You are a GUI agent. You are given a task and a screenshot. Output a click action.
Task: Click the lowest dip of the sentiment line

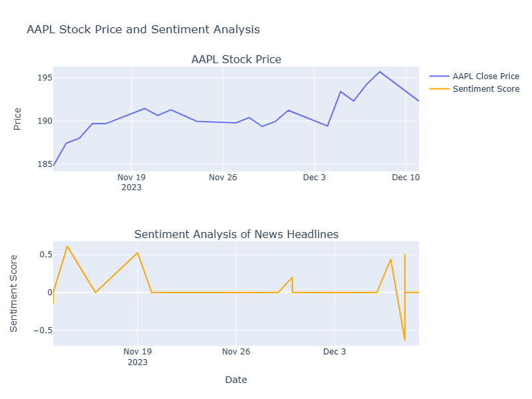pos(404,340)
